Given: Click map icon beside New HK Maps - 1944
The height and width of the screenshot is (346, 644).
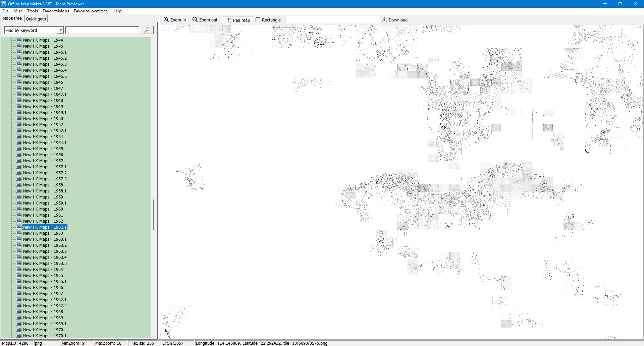Looking at the screenshot, I should click(x=19, y=40).
